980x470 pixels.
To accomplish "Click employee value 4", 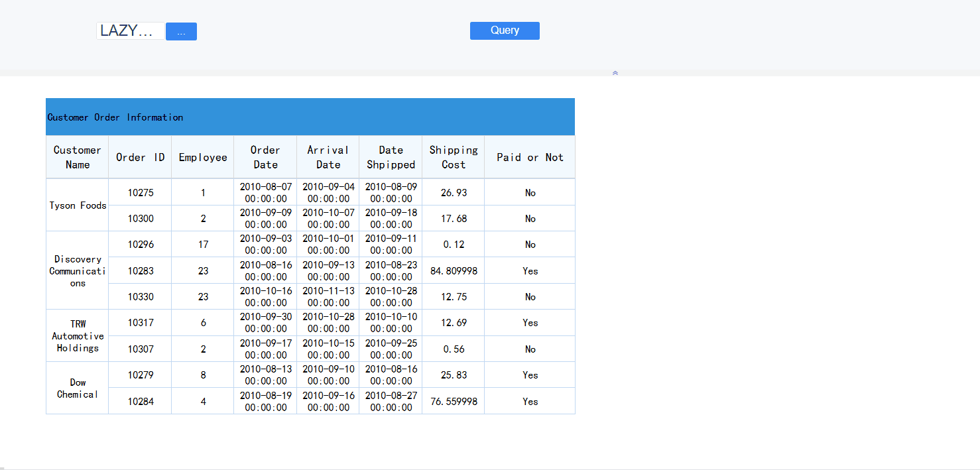I will point(203,401).
